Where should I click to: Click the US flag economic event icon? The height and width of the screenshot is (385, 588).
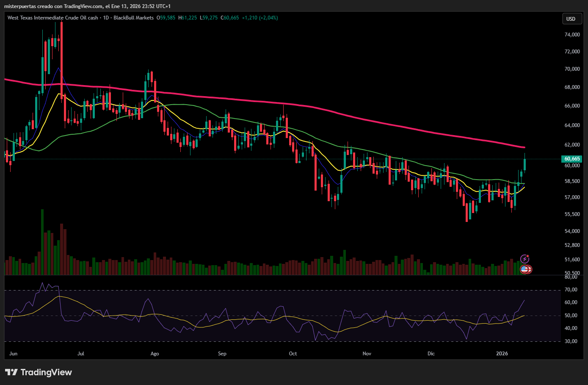click(525, 269)
